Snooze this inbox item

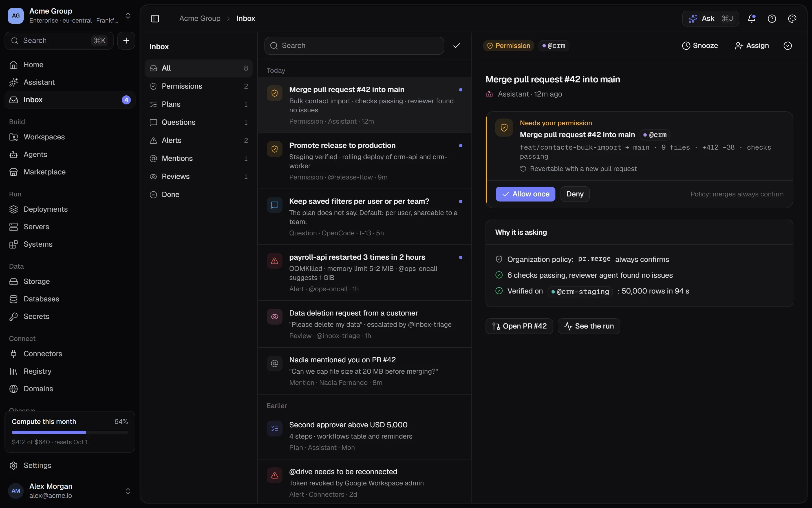(700, 46)
